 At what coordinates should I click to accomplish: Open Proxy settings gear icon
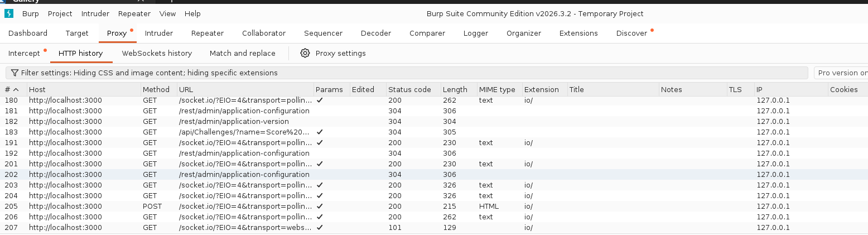(305, 53)
